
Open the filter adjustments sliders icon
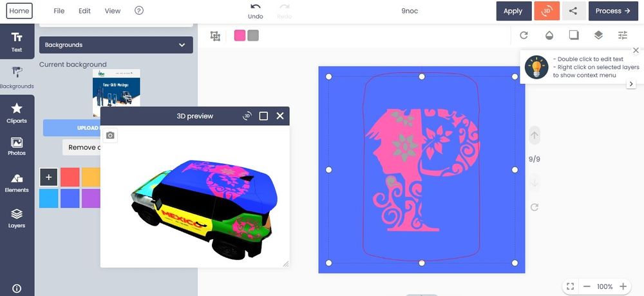point(622,35)
